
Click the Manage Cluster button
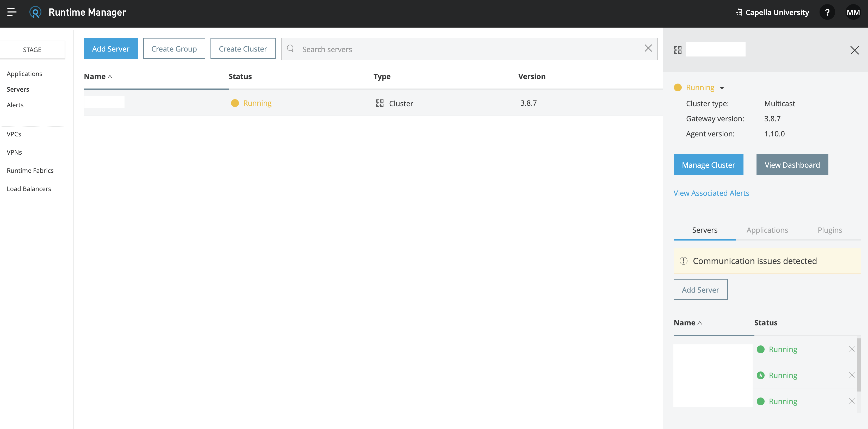click(708, 165)
